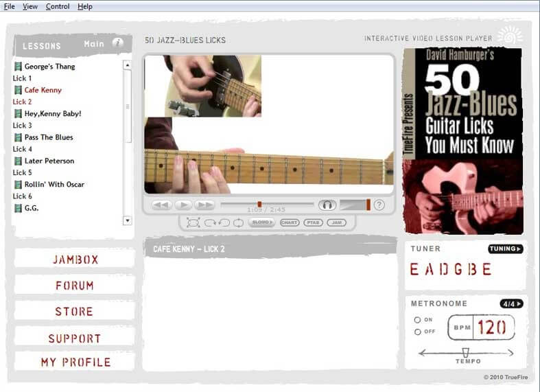540x392 pixels.
Task: Go to MY PROFILE
Action: (75, 362)
